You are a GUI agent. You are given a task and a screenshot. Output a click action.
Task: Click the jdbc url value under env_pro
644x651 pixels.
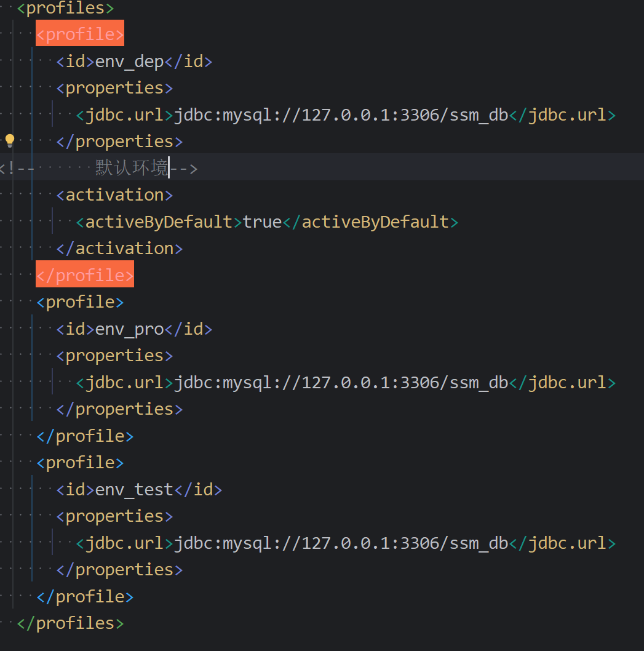click(341, 383)
